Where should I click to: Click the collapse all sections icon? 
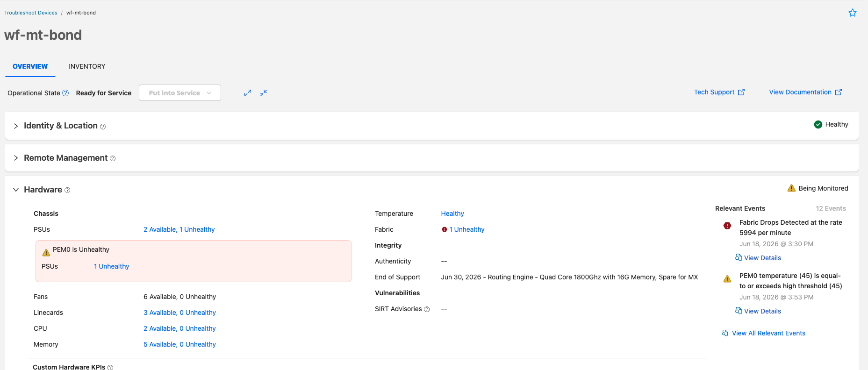264,93
